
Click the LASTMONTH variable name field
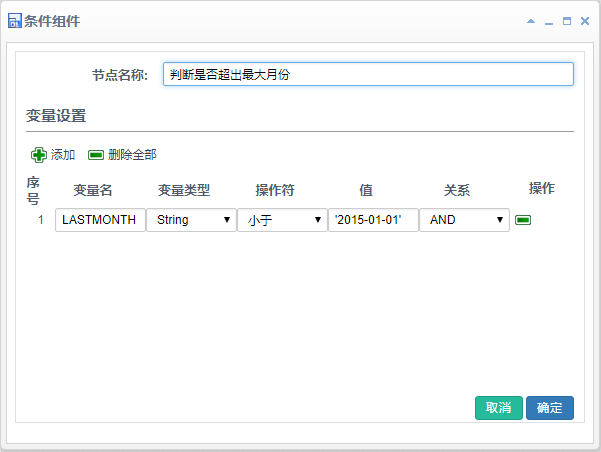[99, 220]
